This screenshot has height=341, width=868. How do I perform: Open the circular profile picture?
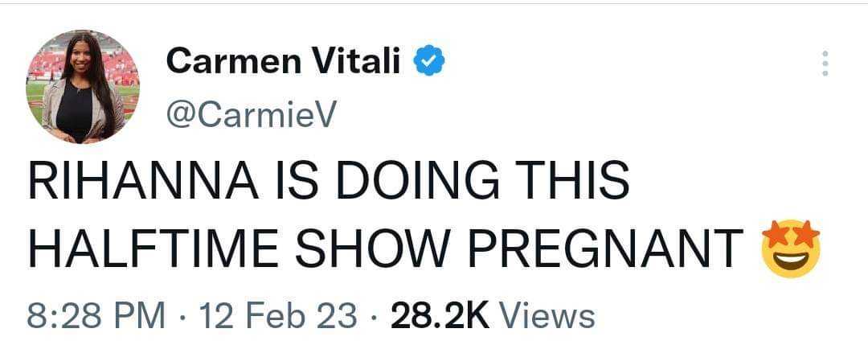pyautogui.click(x=83, y=87)
